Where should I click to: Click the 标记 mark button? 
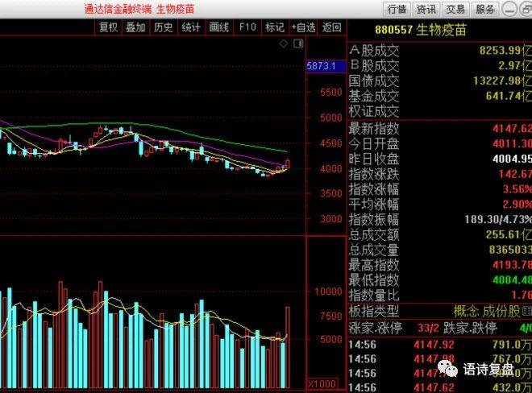click(x=275, y=27)
